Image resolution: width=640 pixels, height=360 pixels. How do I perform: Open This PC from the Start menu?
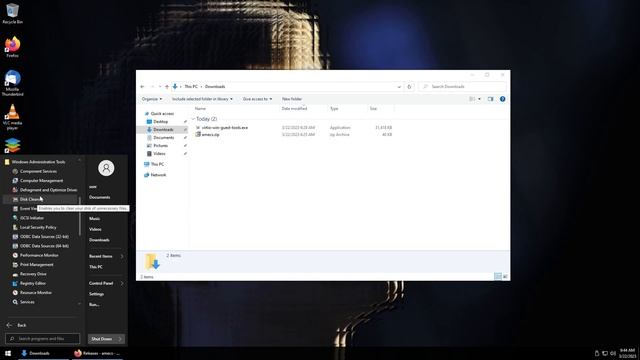pyautogui.click(x=96, y=267)
